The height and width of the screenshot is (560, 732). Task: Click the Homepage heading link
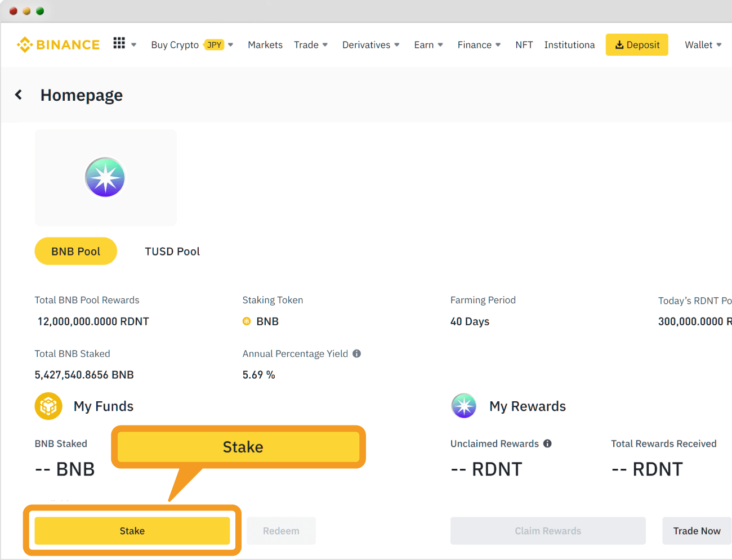coord(82,95)
